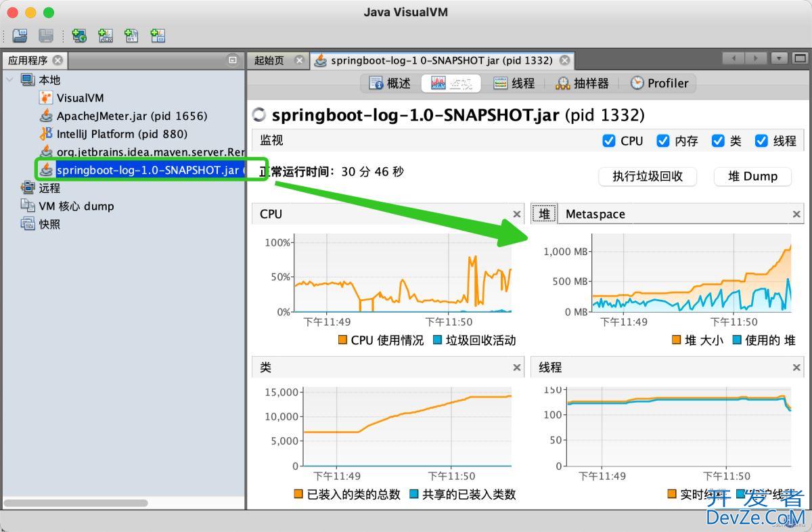Click the 堆 大小 legend swatch
Screen dimensions: 812x532
pyautogui.click(x=676, y=340)
